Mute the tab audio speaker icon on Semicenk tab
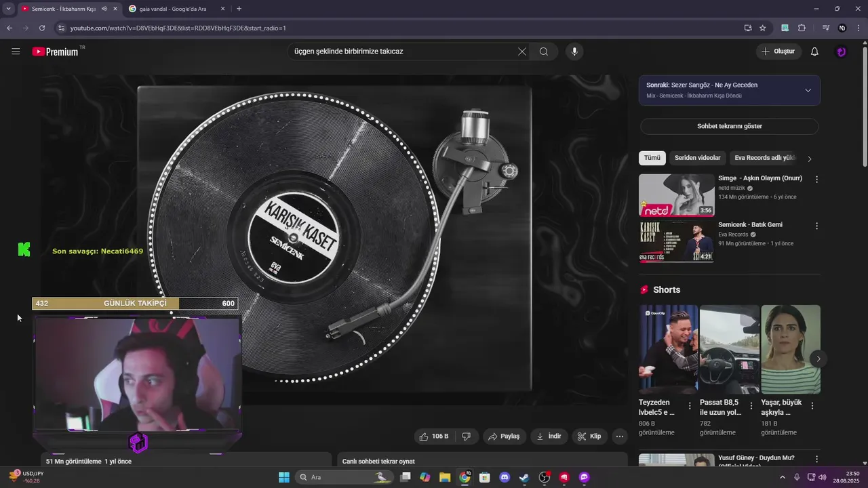Screen dimensions: 868x488 coord(104,9)
